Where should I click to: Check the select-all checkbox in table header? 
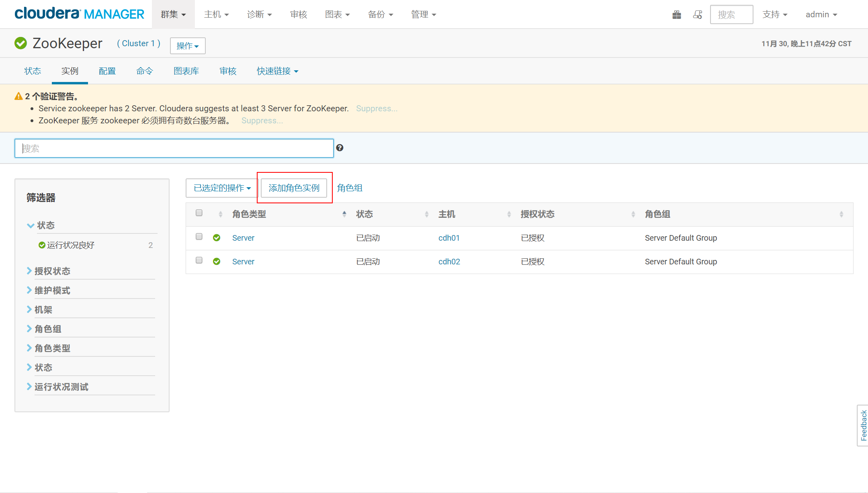[199, 213]
